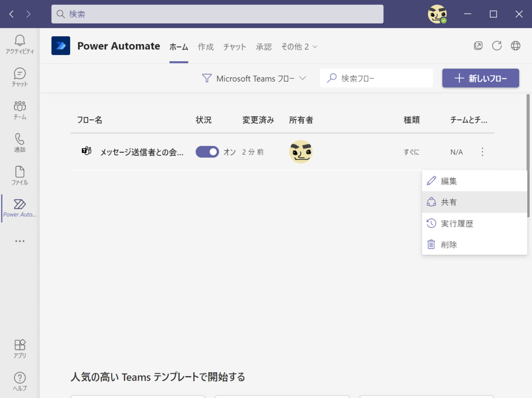532x398 pixels.
Task: Switch to the 作成 tab
Action: pyautogui.click(x=206, y=47)
